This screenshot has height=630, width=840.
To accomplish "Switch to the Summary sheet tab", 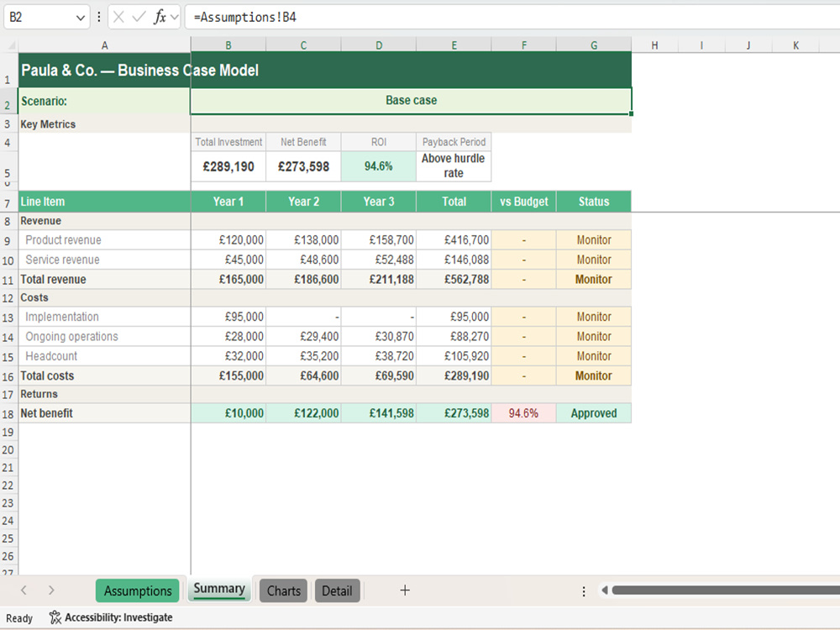I will pos(219,589).
